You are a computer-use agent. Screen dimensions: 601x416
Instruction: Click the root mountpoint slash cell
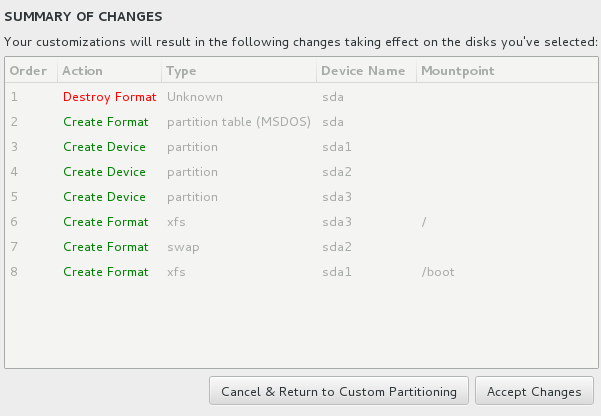point(424,222)
